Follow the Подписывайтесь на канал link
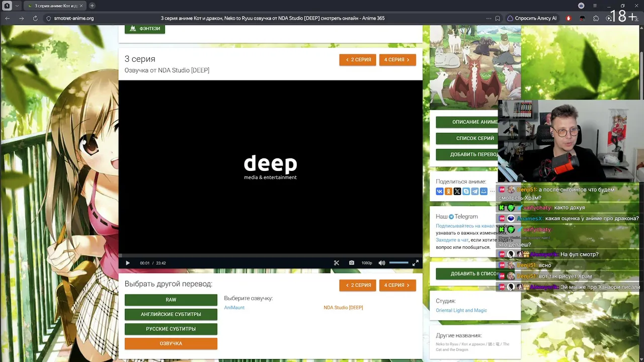The image size is (644, 362). click(x=465, y=226)
